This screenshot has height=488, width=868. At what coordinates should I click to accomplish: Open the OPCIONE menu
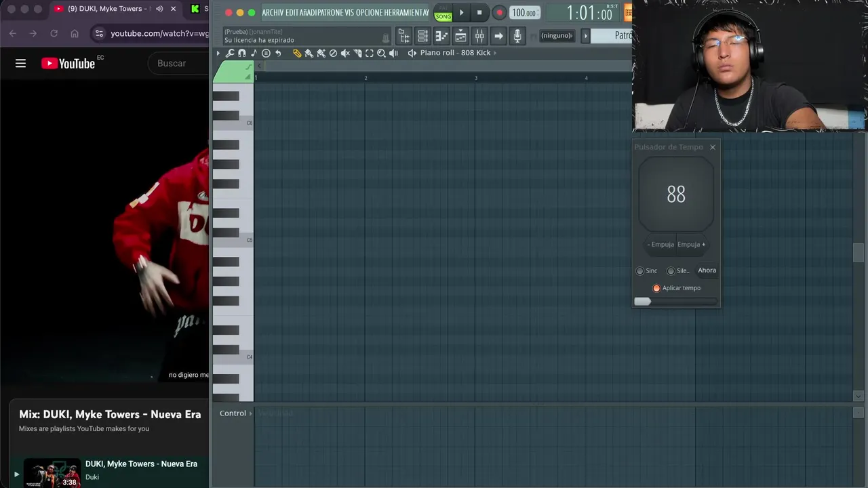pos(368,13)
